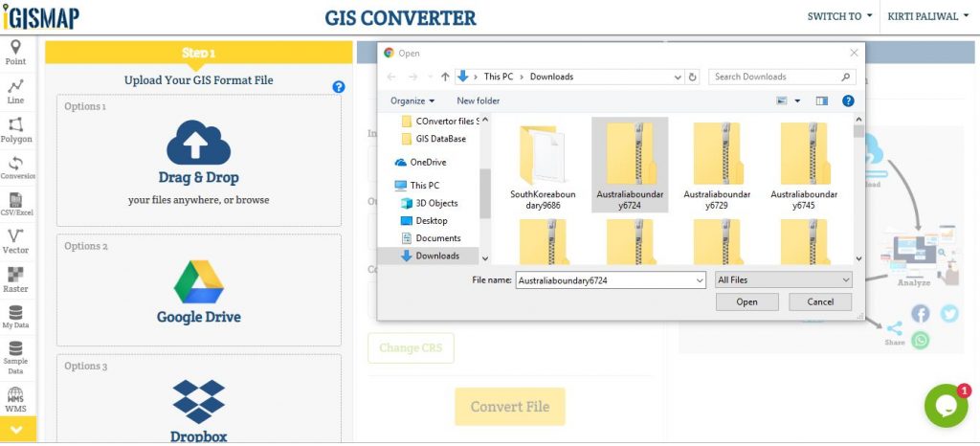
Task: Click the Drag & Drop cloud upload icon
Action: click(198, 144)
